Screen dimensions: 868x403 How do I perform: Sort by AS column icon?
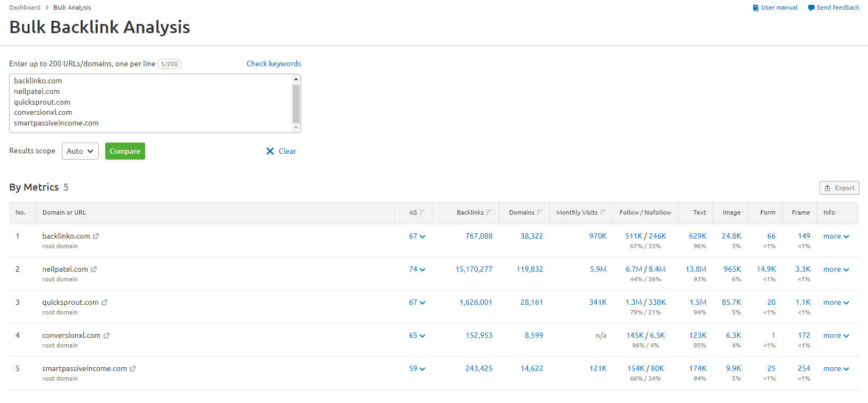tap(422, 212)
